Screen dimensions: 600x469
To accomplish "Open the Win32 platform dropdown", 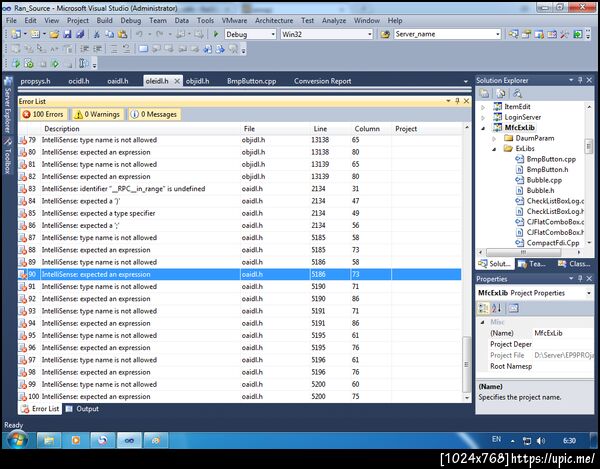I will [x=370, y=34].
